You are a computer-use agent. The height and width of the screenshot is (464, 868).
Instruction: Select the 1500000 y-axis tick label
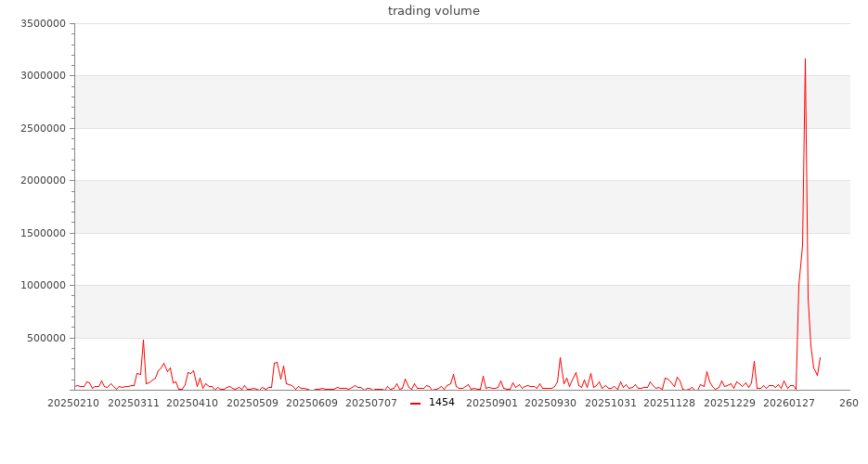tap(45, 233)
